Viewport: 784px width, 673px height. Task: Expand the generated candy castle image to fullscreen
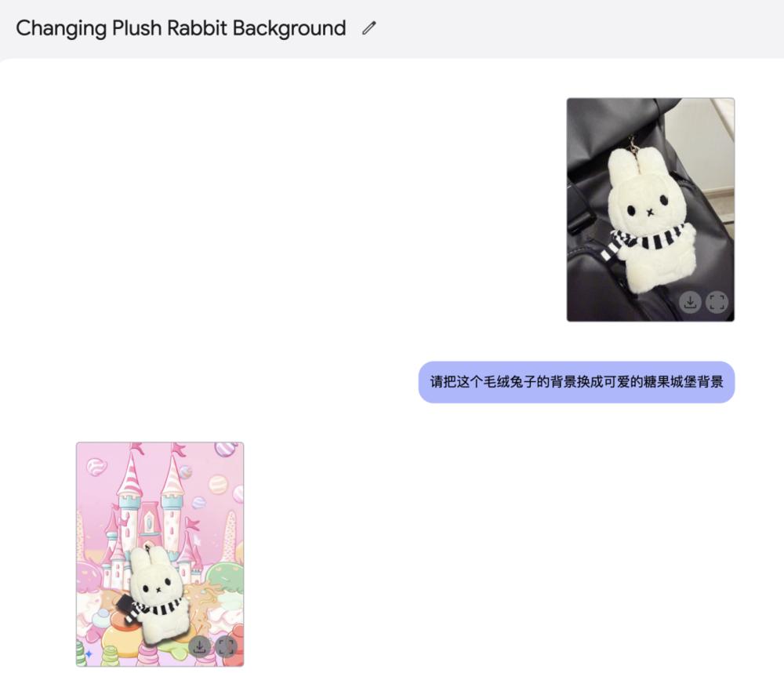[227, 646]
